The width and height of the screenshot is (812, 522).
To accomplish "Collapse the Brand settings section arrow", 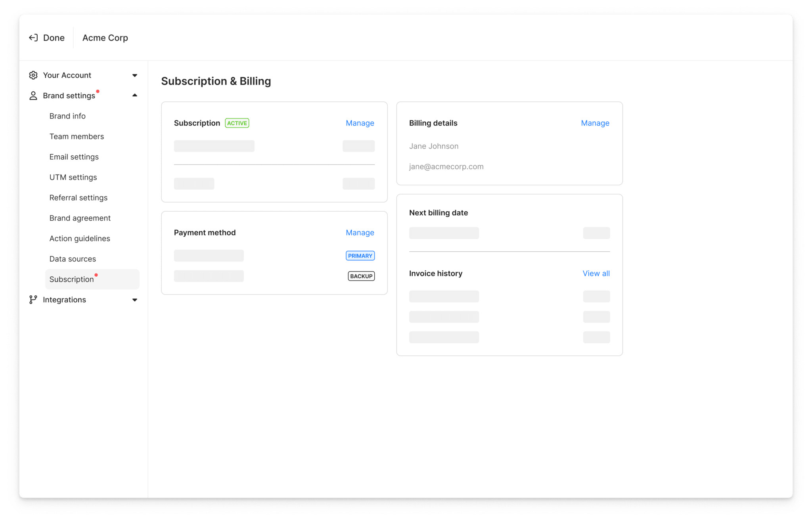I will (x=135, y=96).
